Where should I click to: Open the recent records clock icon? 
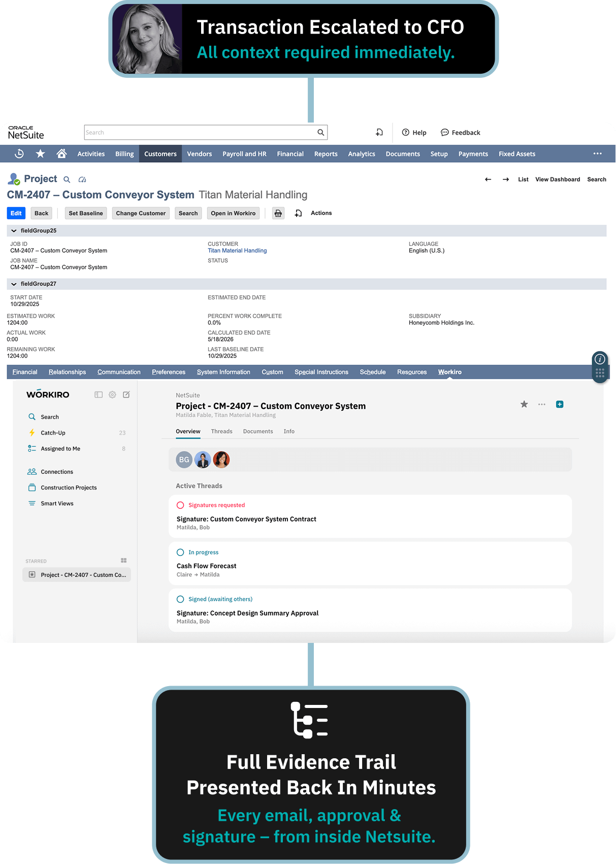[x=19, y=153]
